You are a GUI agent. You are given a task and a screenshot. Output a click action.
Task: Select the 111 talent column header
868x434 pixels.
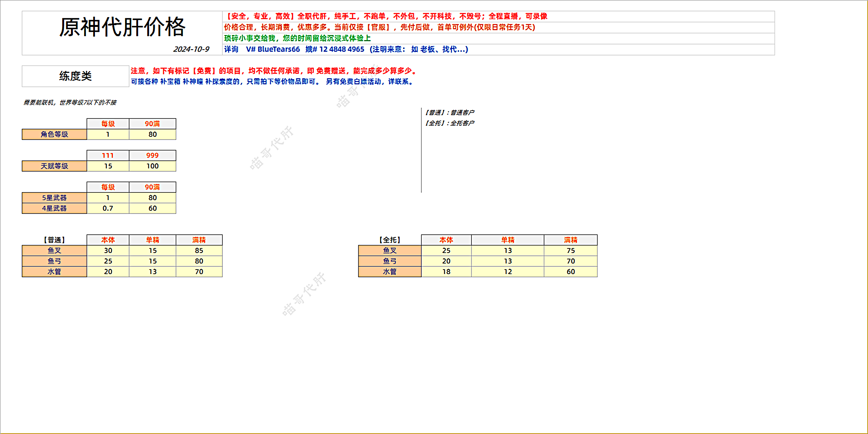[108, 155]
